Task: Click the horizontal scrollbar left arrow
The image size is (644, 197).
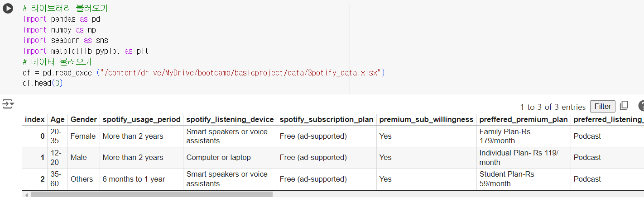Action: (x=27, y=195)
